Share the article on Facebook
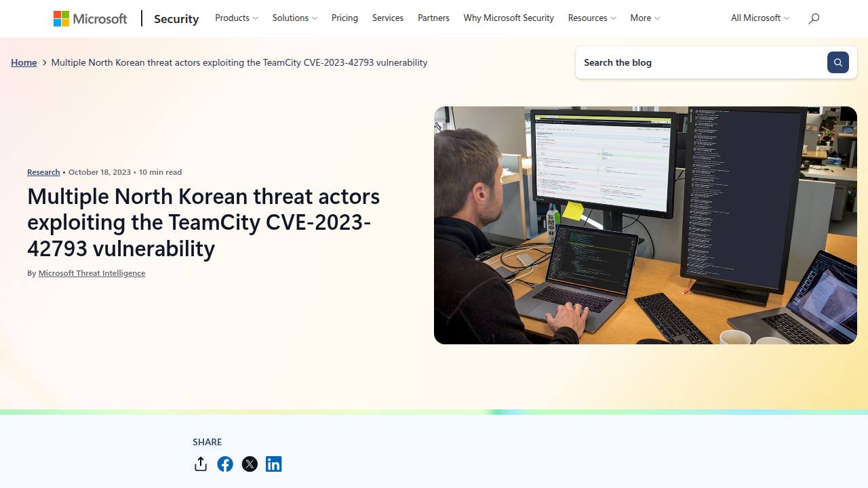 pyautogui.click(x=225, y=464)
